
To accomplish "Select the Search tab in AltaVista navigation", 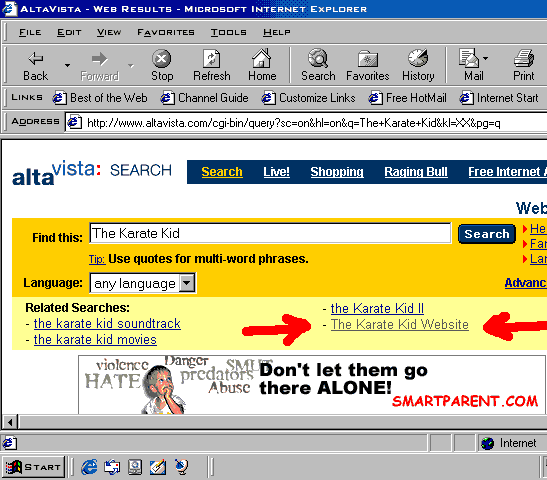I will (222, 172).
